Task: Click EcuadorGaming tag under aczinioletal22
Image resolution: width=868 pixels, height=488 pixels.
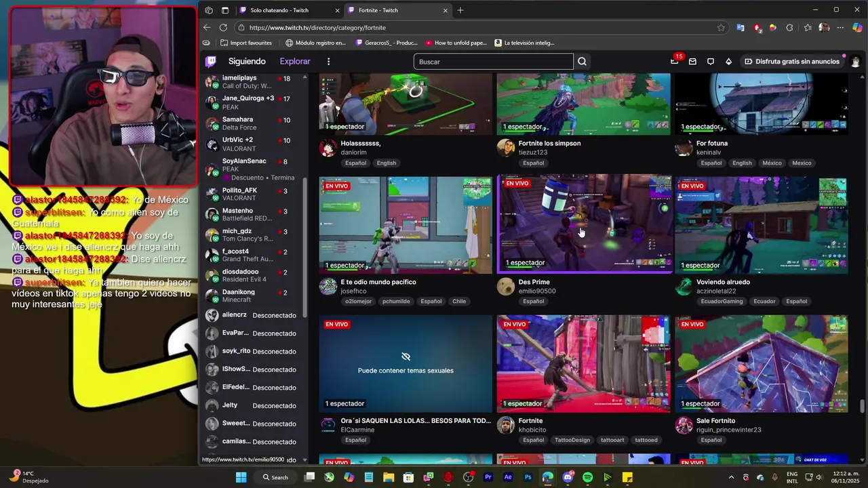Action: click(722, 301)
